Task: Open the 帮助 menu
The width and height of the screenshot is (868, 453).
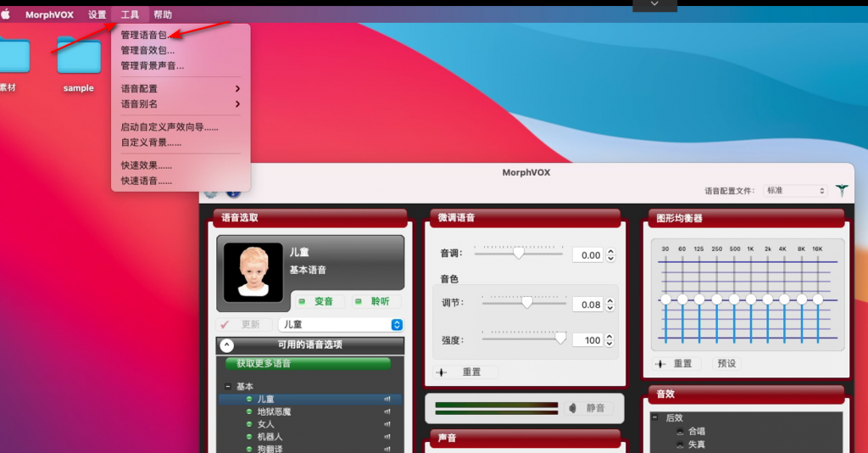Action: point(163,15)
